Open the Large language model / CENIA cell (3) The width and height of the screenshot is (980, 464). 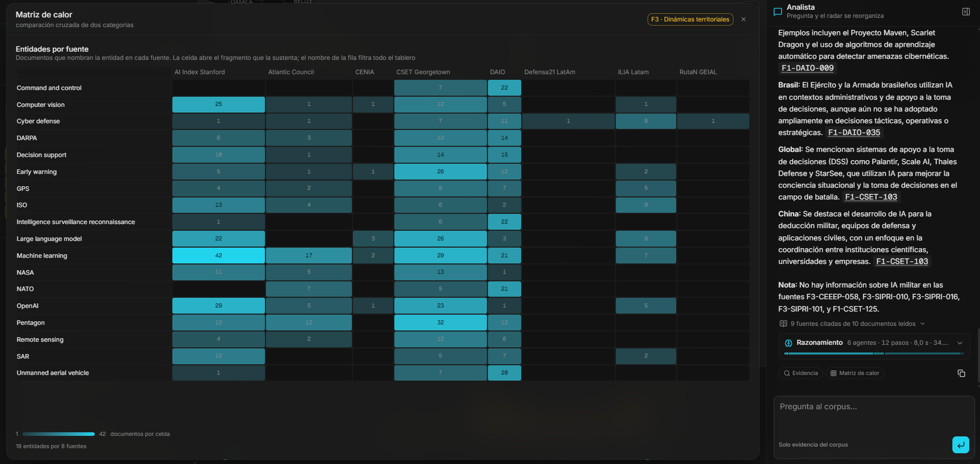(x=373, y=238)
